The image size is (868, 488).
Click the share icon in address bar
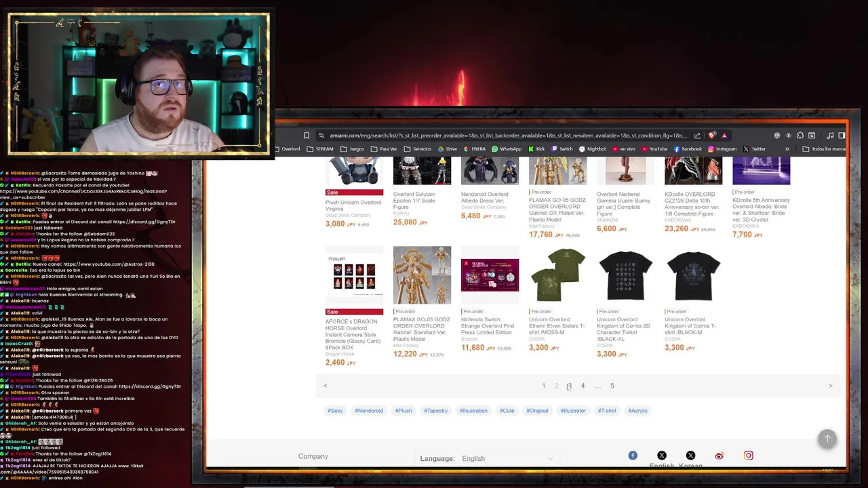[x=697, y=136]
